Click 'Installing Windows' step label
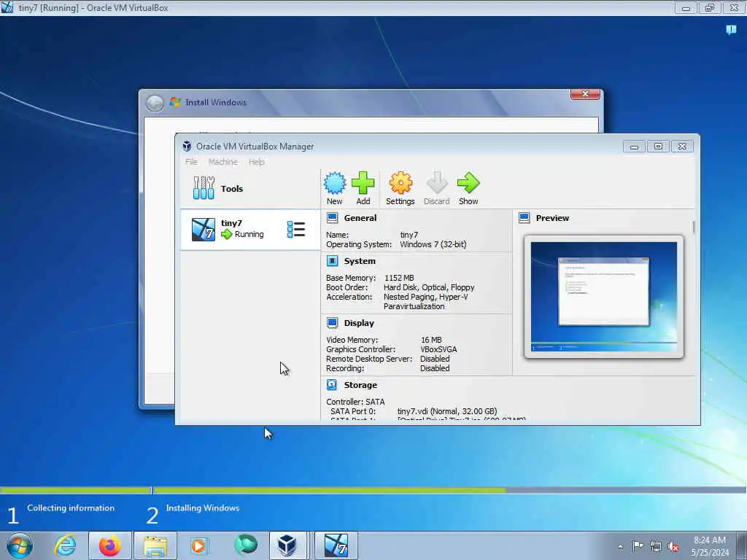Image resolution: width=747 pixels, height=560 pixels. click(203, 508)
